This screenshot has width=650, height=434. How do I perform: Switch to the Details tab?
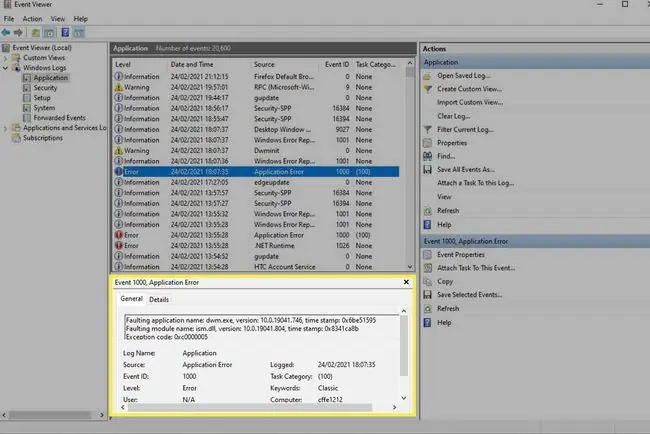[x=159, y=299]
